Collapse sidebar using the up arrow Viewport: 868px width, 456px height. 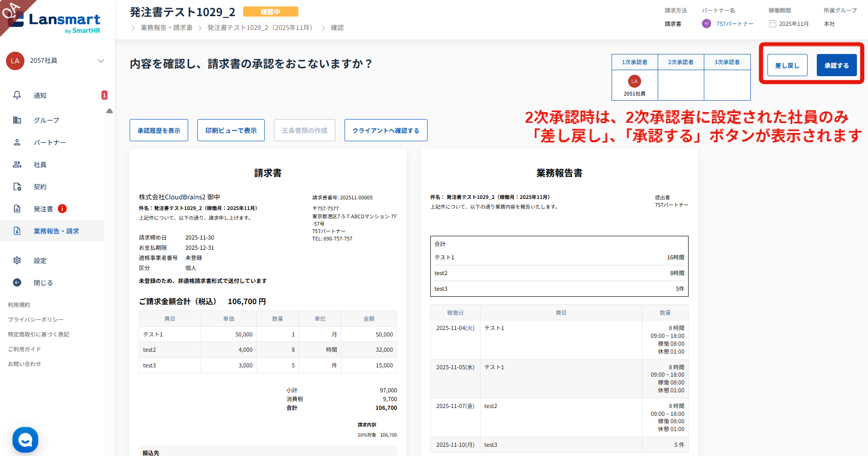[x=109, y=111]
